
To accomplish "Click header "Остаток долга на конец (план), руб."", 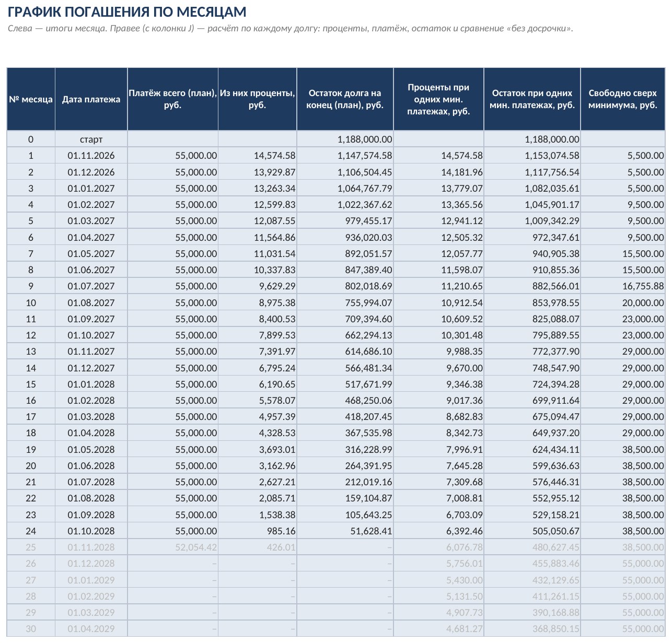I will tap(345, 99).
